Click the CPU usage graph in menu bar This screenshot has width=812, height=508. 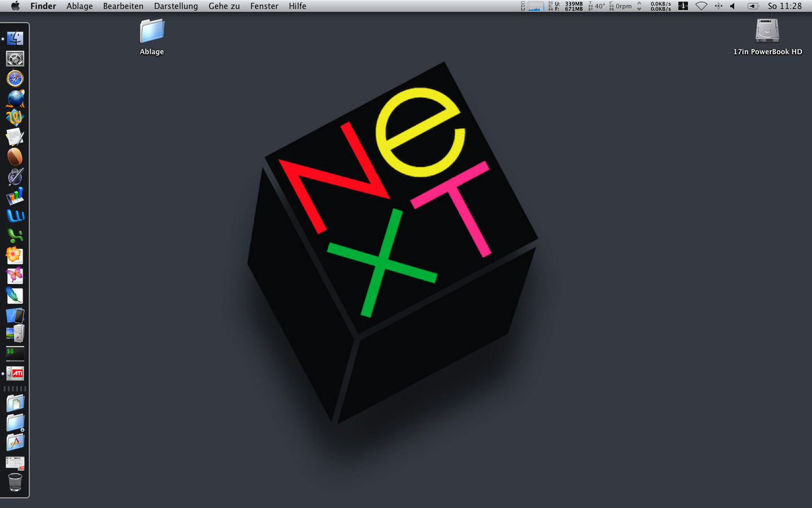[x=535, y=6]
